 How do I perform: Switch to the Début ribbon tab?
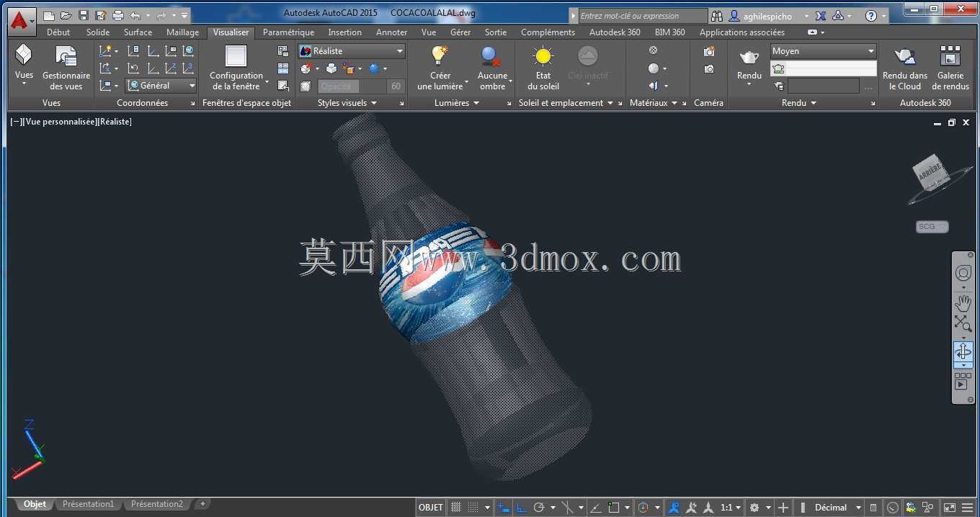(58, 32)
